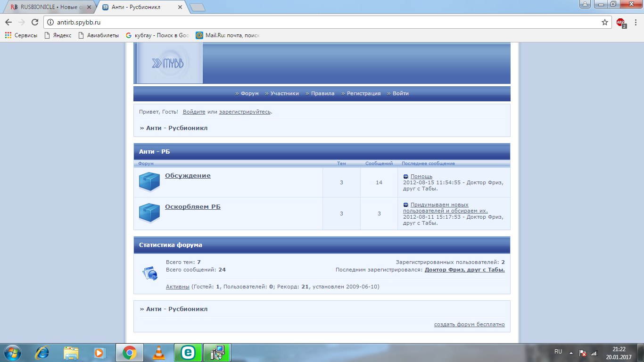Open the ESET app in the taskbar
644x362 pixels.
point(188,352)
